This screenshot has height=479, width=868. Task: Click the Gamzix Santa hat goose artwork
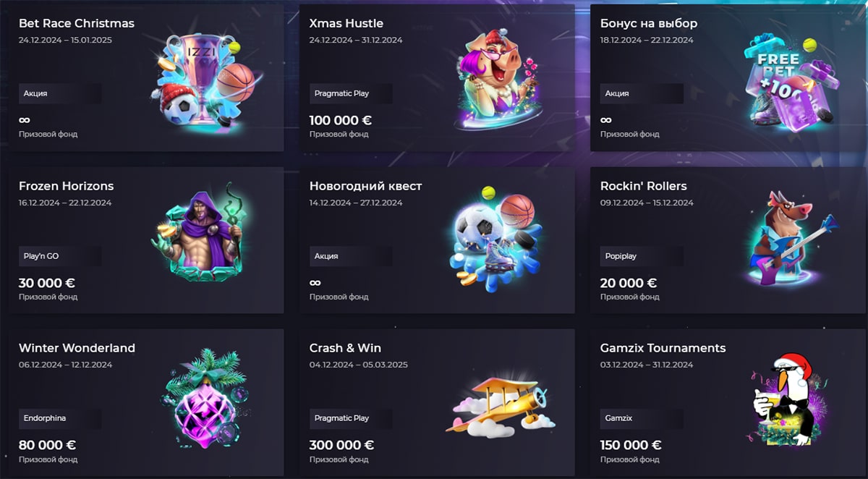tap(785, 402)
